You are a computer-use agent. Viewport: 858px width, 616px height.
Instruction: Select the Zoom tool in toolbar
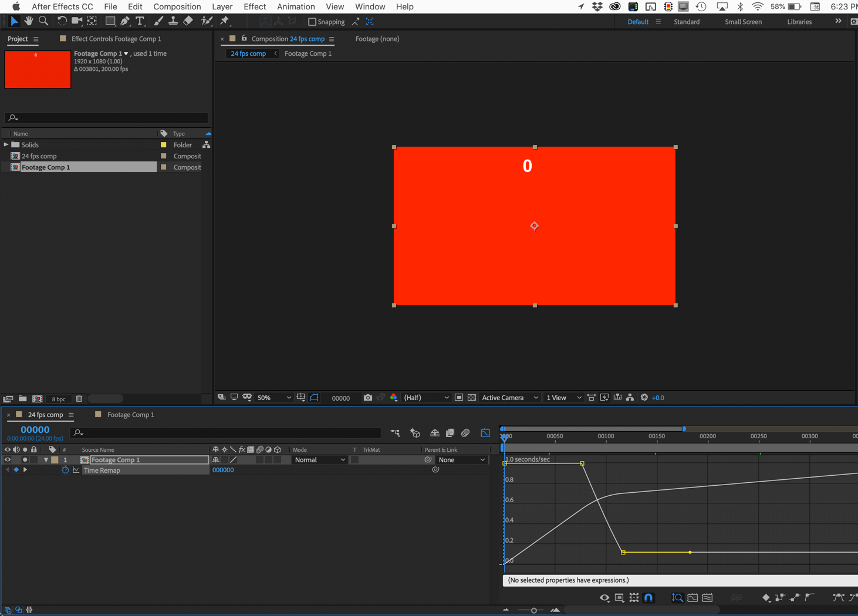coord(43,21)
